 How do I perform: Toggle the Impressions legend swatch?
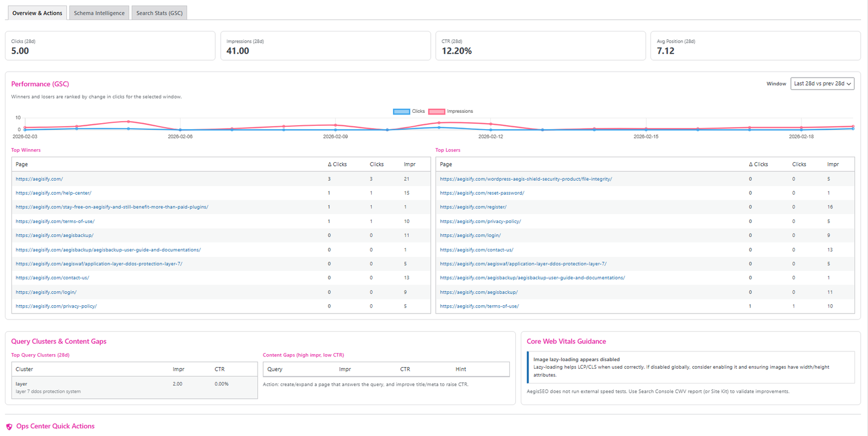437,111
